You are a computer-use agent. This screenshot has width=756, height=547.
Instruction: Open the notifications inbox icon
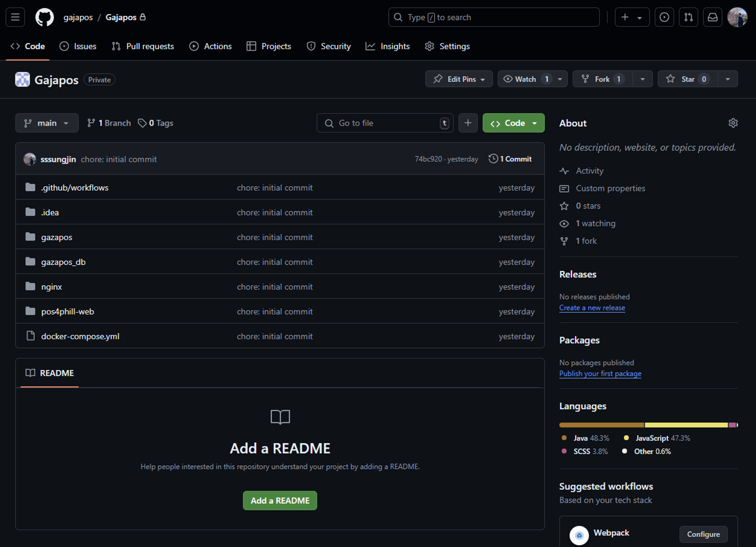coord(713,17)
